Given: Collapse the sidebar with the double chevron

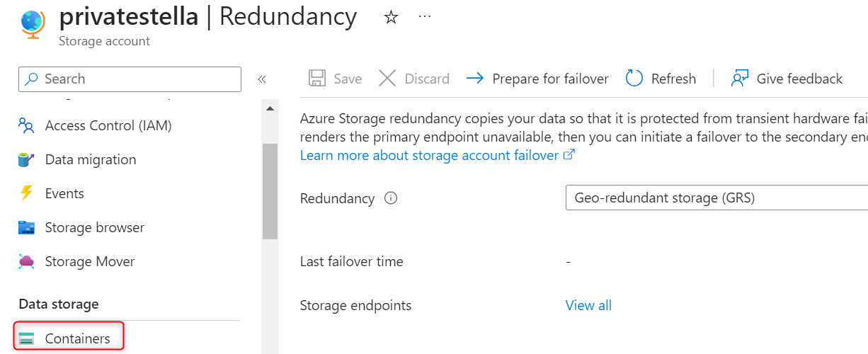Looking at the screenshot, I should pos(261,79).
